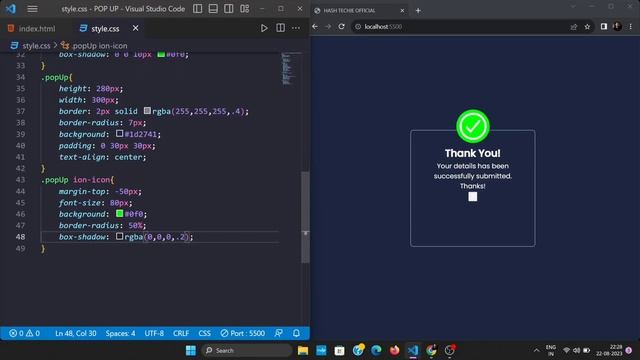Open the errors and warnings status item
Viewport: 640px width, 360px height.
click(x=24, y=333)
